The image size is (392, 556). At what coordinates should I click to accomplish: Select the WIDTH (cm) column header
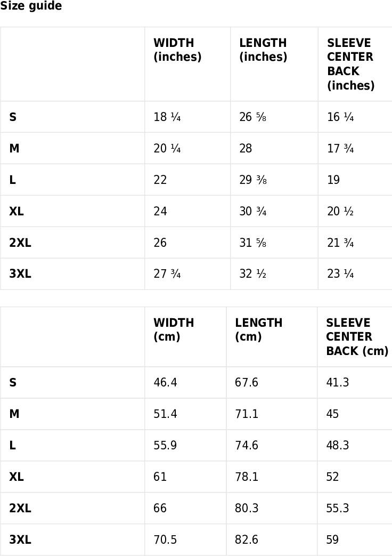pos(174,329)
